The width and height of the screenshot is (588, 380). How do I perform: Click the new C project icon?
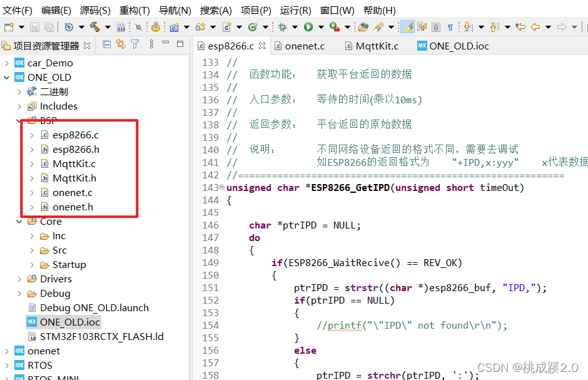175,27
